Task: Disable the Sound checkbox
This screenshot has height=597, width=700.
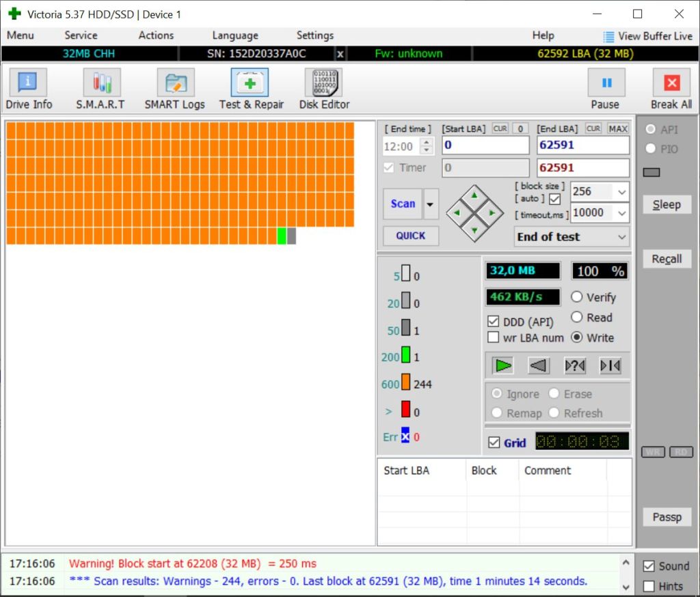Action: (x=649, y=566)
